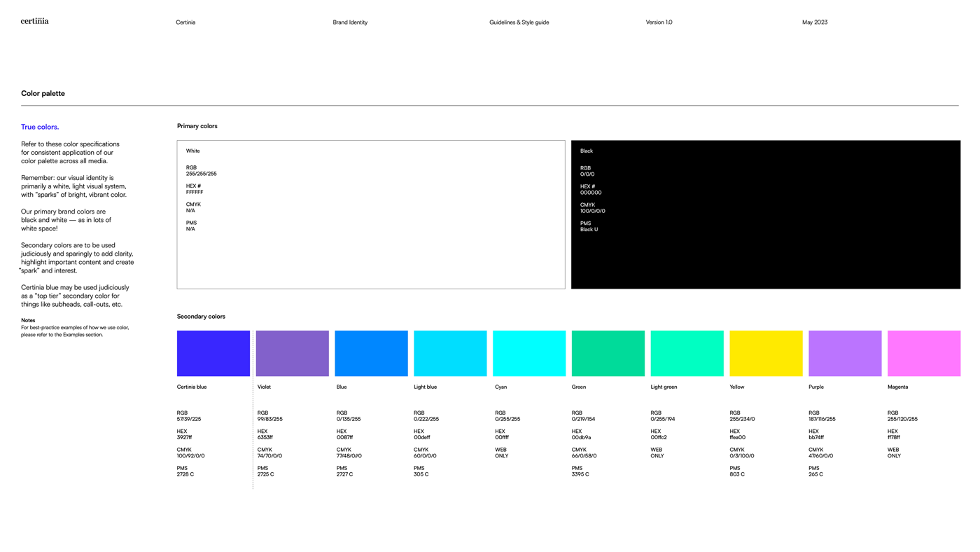Click the 'Version 1.0' header text
The height and width of the screenshot is (552, 980).
659,22
